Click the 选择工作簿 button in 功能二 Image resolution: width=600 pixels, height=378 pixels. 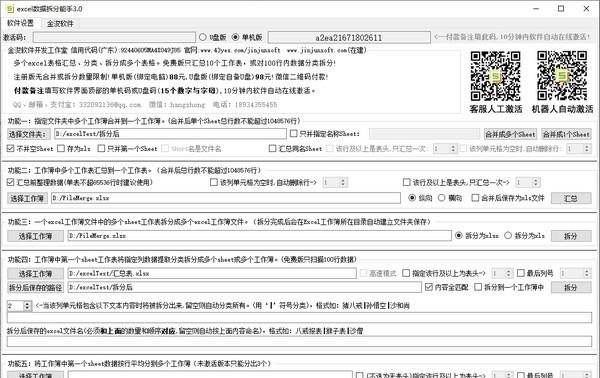[x=27, y=198]
